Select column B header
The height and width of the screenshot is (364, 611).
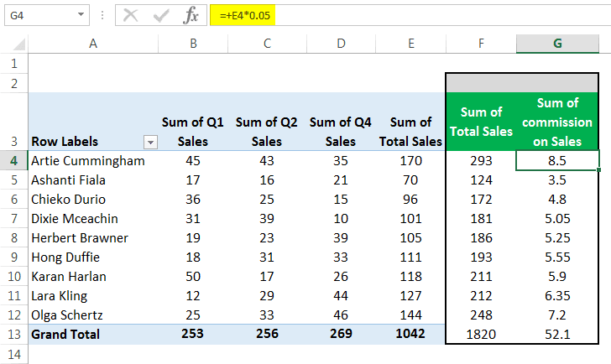pos(193,44)
